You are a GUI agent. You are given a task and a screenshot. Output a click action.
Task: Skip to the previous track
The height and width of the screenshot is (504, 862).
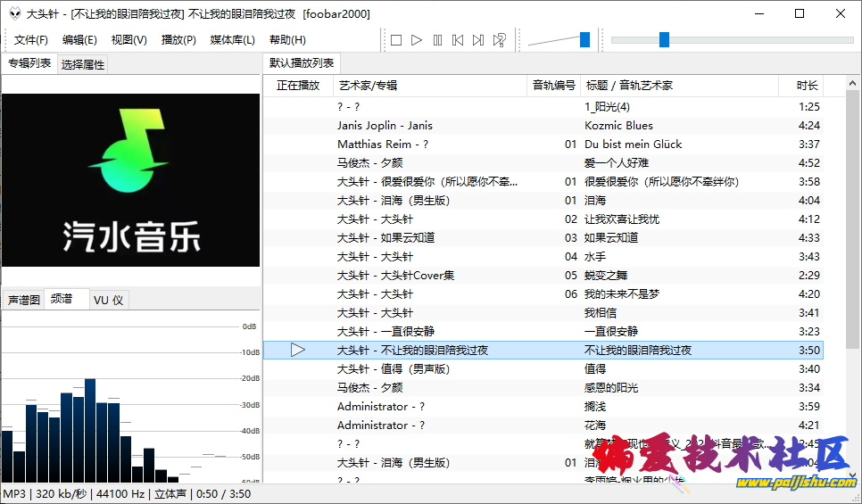click(x=458, y=40)
